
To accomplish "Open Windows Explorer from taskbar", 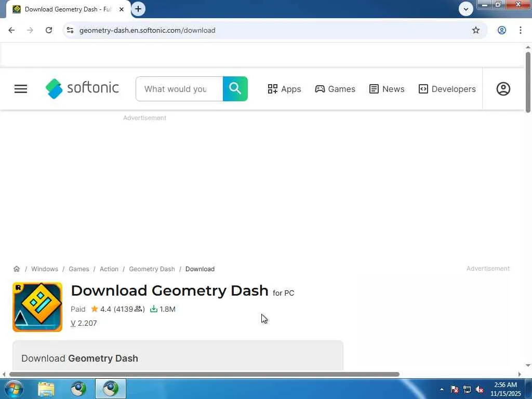I will pos(46,389).
